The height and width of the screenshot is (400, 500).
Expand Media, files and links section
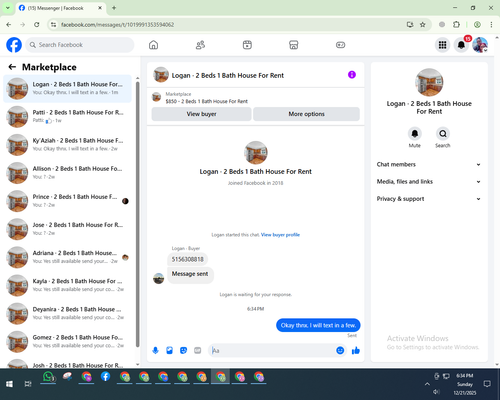[x=429, y=182]
